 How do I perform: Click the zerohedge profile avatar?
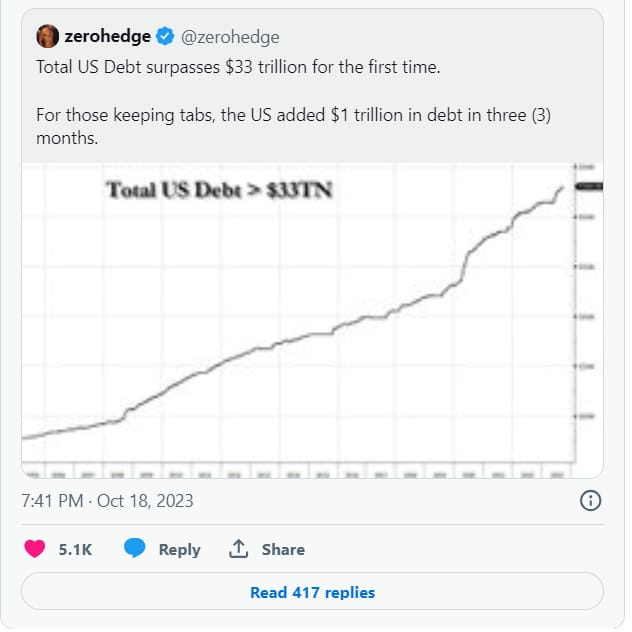[48, 36]
